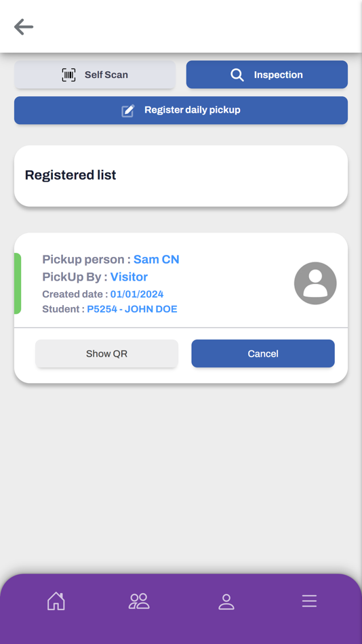
Task: Select the pickup person avatar image
Action: 315,283
